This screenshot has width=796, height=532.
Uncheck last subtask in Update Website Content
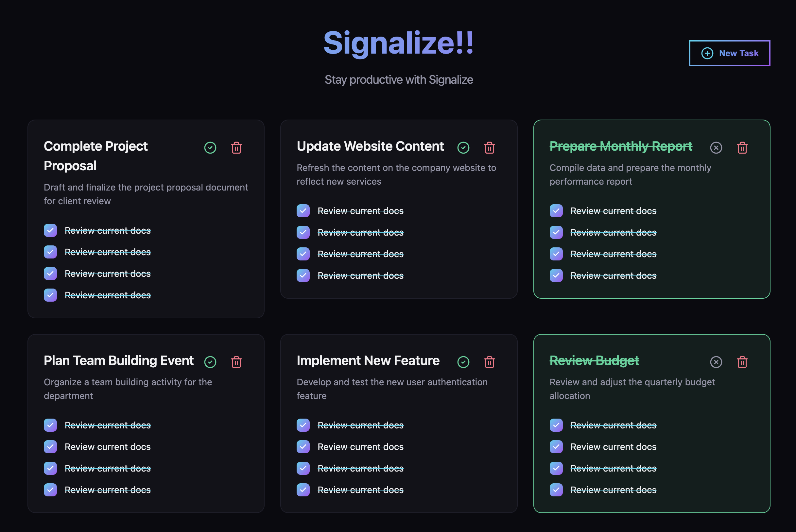pyautogui.click(x=303, y=275)
